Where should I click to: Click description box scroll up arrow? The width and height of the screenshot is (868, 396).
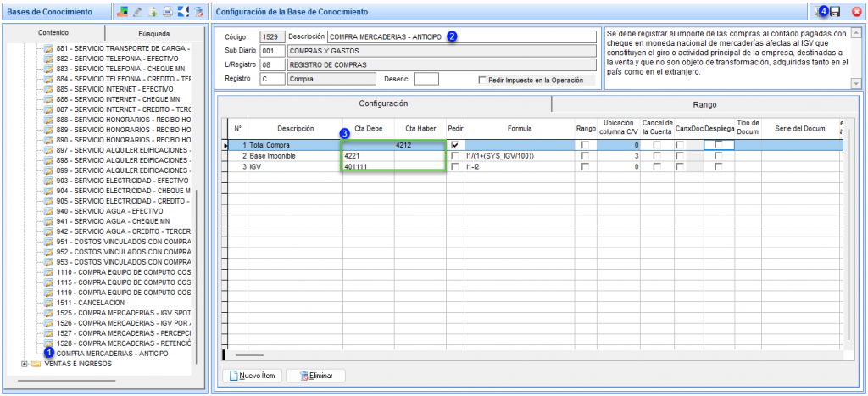point(856,34)
